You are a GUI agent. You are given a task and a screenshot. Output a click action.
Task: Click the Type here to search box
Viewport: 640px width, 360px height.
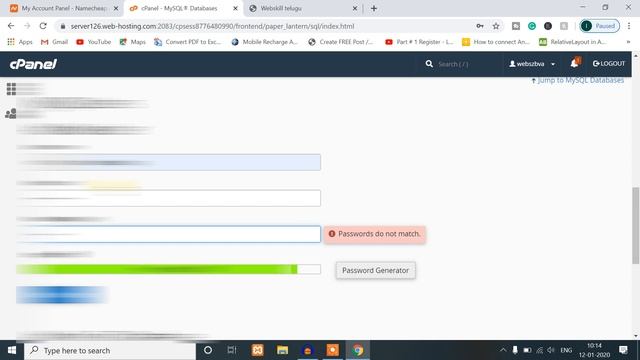(110, 350)
